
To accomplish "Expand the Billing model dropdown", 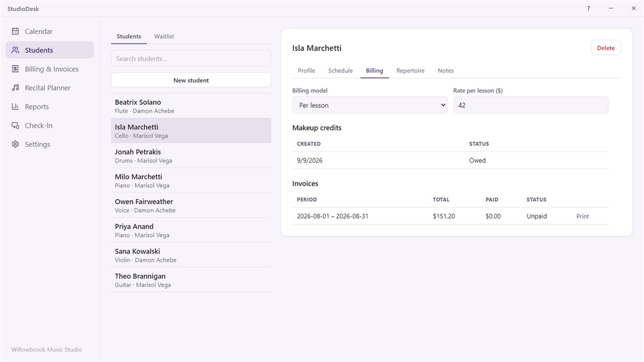I will click(x=370, y=105).
